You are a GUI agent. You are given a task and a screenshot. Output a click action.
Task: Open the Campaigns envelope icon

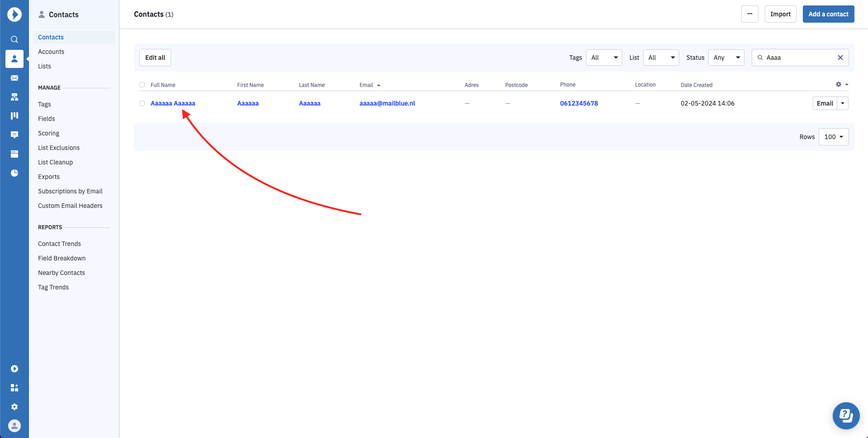pos(14,78)
